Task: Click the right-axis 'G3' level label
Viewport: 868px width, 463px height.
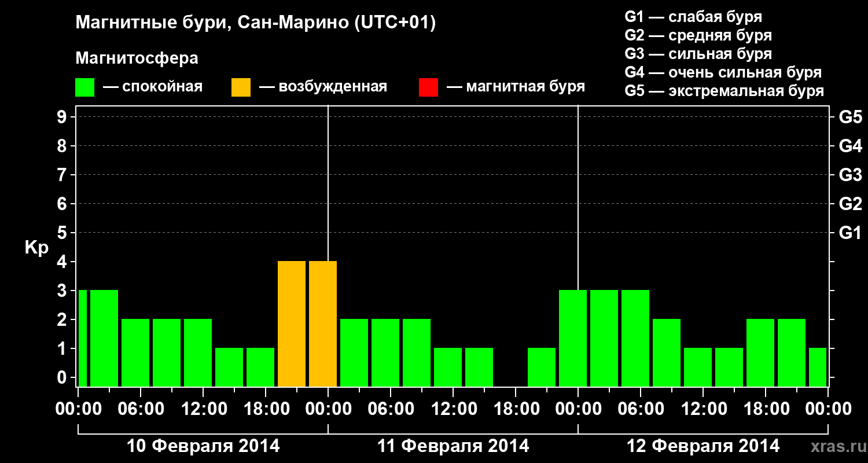Action: tap(851, 175)
